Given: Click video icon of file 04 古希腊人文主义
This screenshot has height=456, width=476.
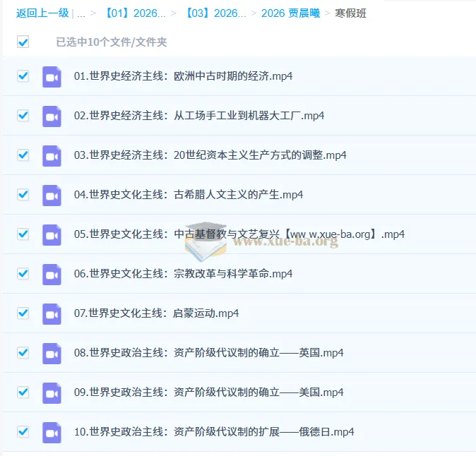Looking at the screenshot, I should click(52, 196).
